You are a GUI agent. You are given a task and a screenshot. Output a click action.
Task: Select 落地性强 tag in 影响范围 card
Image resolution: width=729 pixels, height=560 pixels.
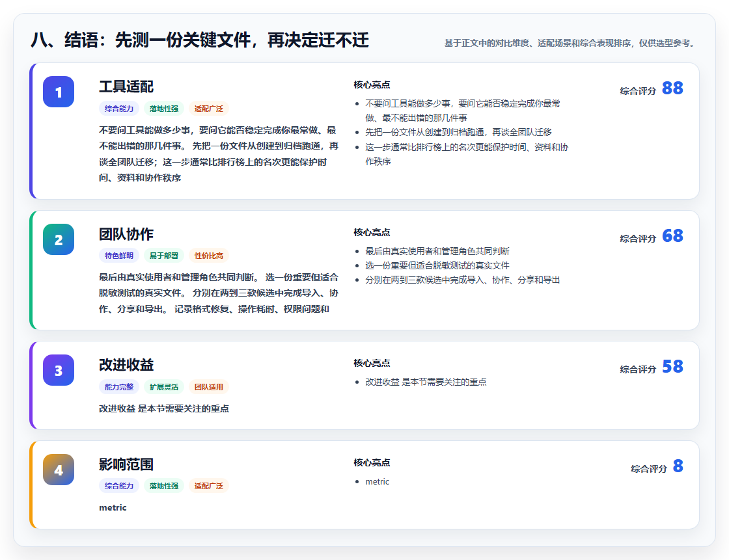pyautogui.click(x=164, y=486)
